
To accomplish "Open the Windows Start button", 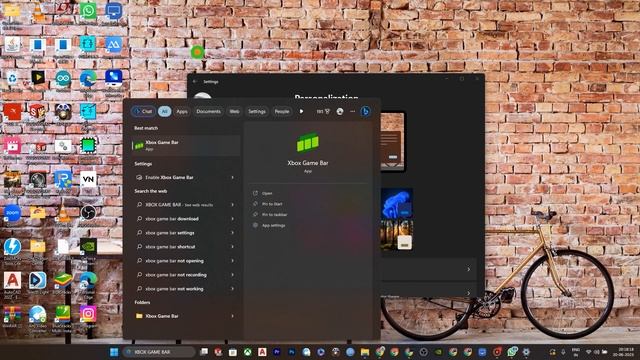I will 114,352.
